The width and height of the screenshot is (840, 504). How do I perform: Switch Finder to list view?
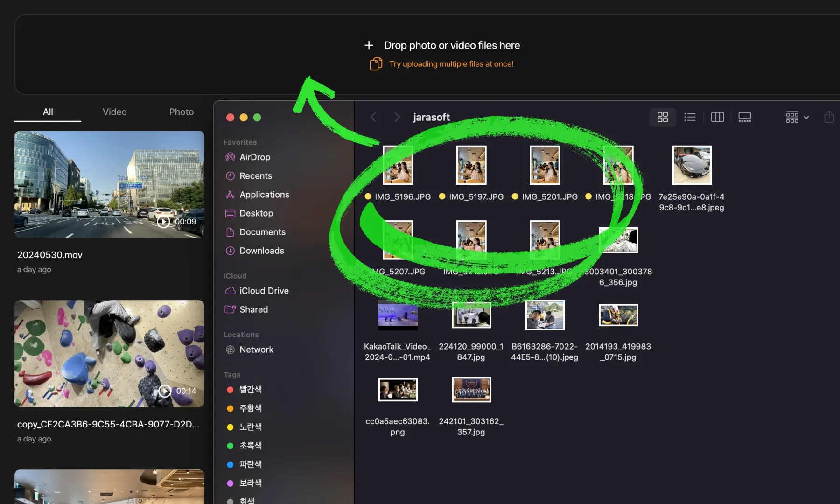click(x=689, y=117)
